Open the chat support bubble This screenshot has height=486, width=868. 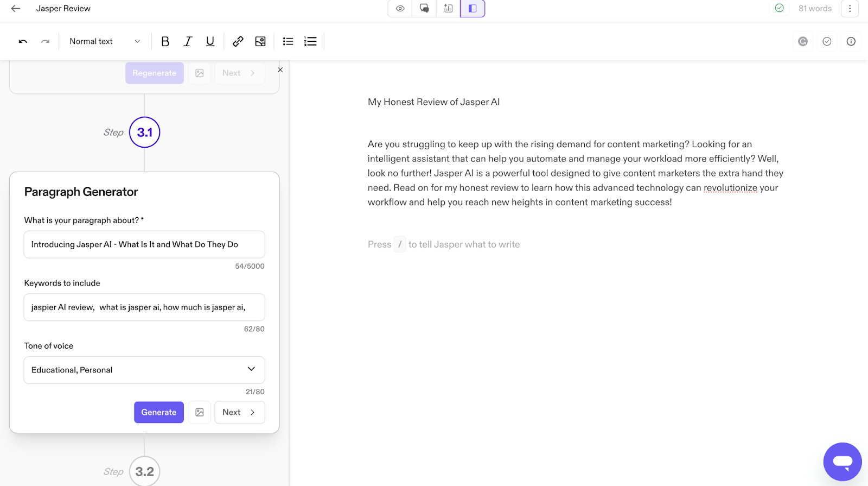(843, 462)
